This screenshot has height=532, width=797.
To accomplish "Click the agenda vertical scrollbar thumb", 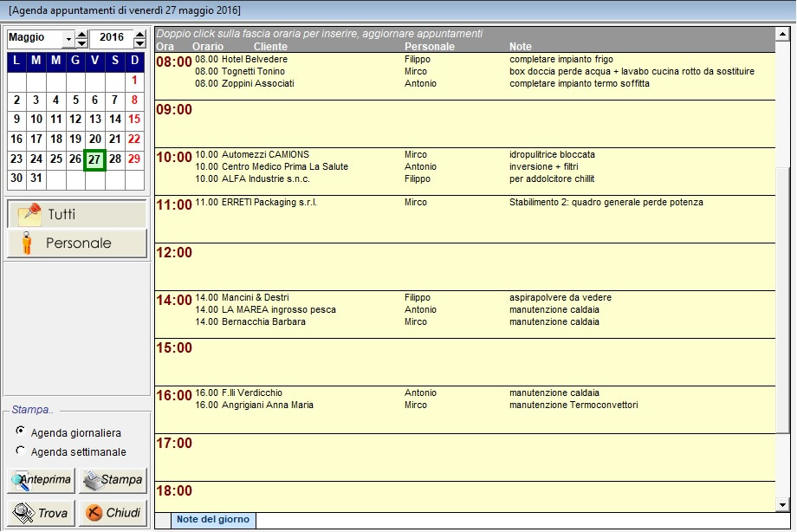I will tap(782, 300).
